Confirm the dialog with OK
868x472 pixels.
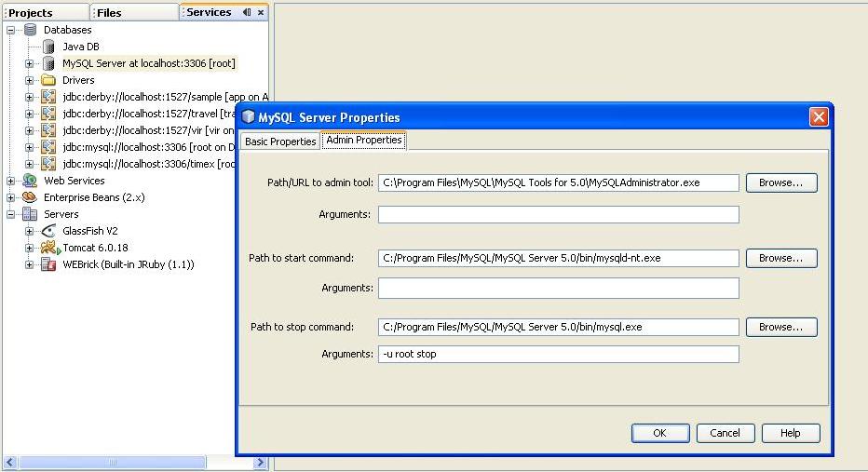[x=660, y=433]
